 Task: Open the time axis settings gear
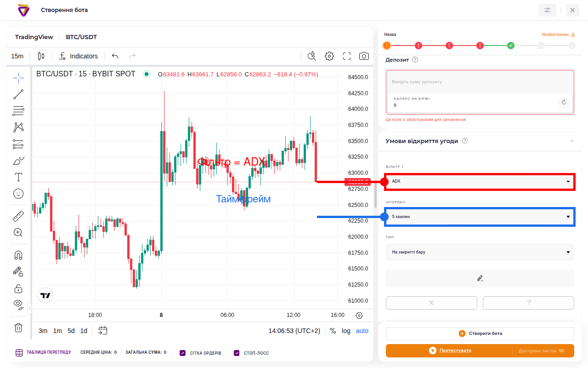click(359, 316)
